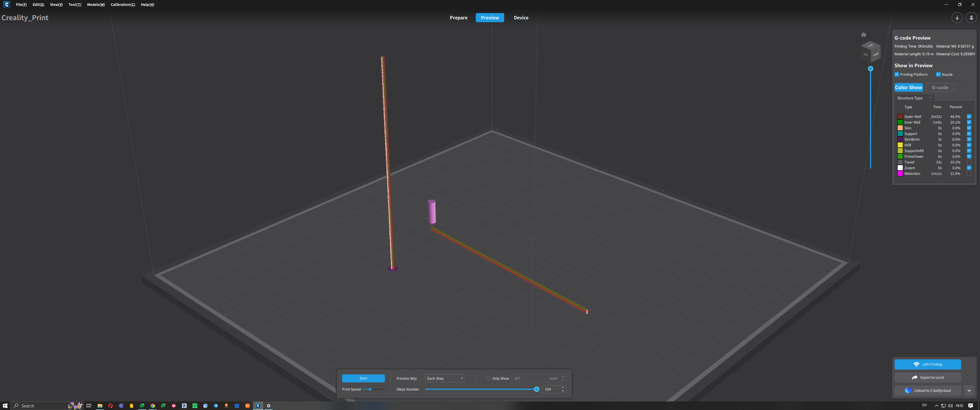Image resolution: width=980 pixels, height=410 pixels.
Task: Click the view orientation cube
Action: (870, 51)
